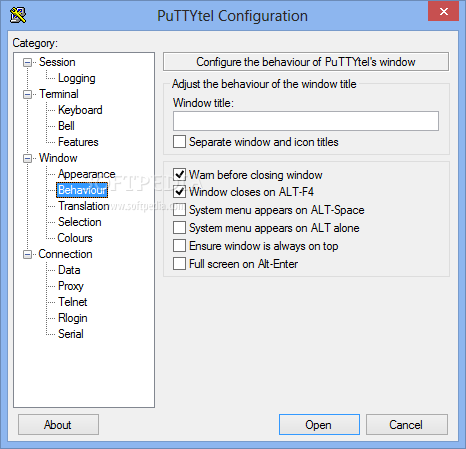The image size is (466, 449).
Task: Select the Behaviour category
Action: (x=82, y=190)
